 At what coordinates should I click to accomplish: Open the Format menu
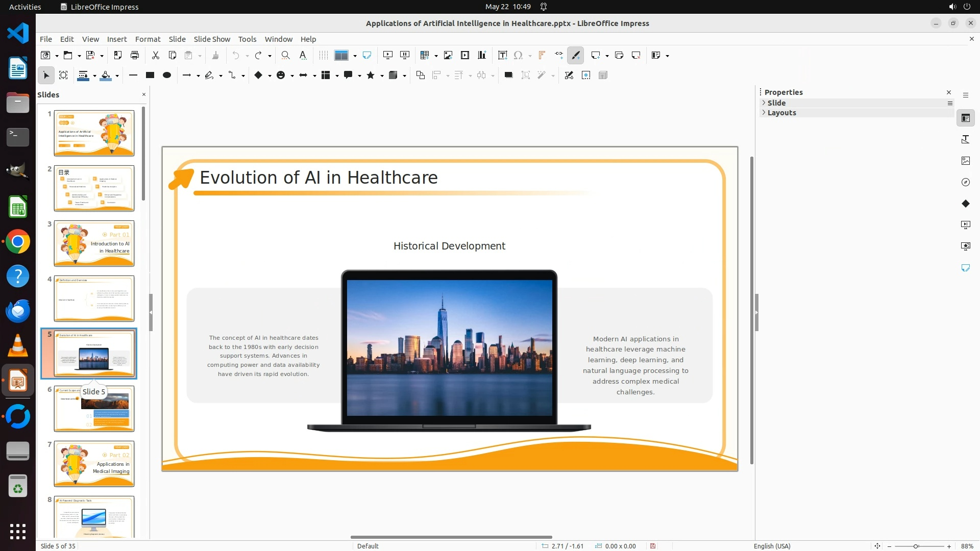pyautogui.click(x=148, y=39)
